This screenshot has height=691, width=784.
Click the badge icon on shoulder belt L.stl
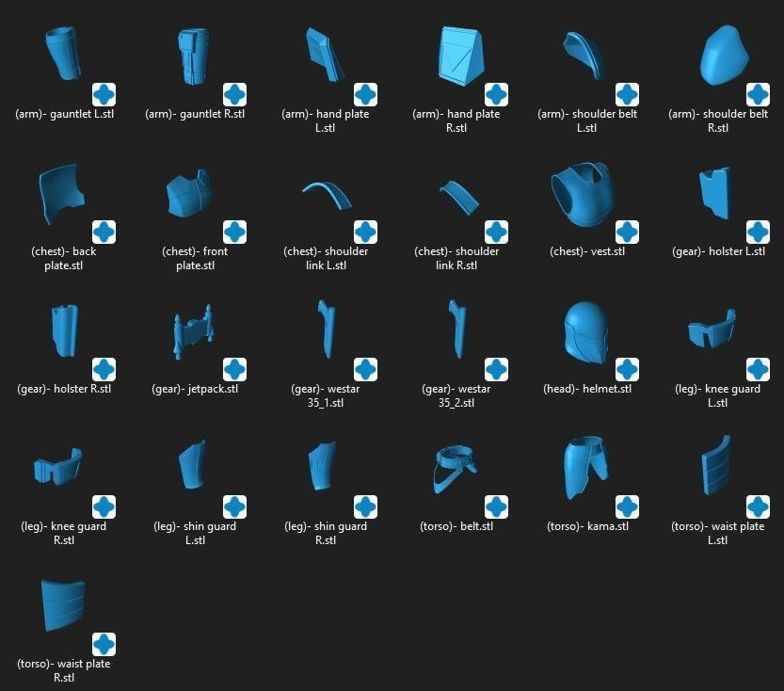coord(627,94)
